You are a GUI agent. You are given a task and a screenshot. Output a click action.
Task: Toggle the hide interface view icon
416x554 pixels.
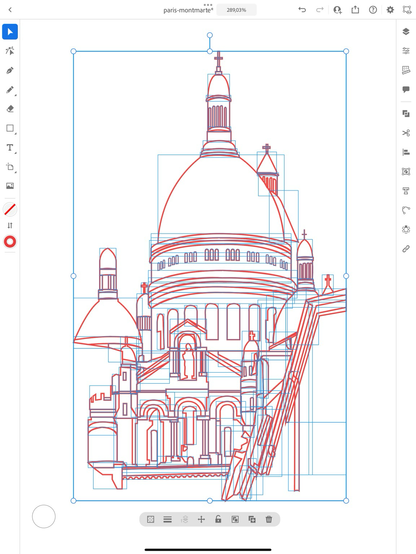pyautogui.click(x=407, y=10)
